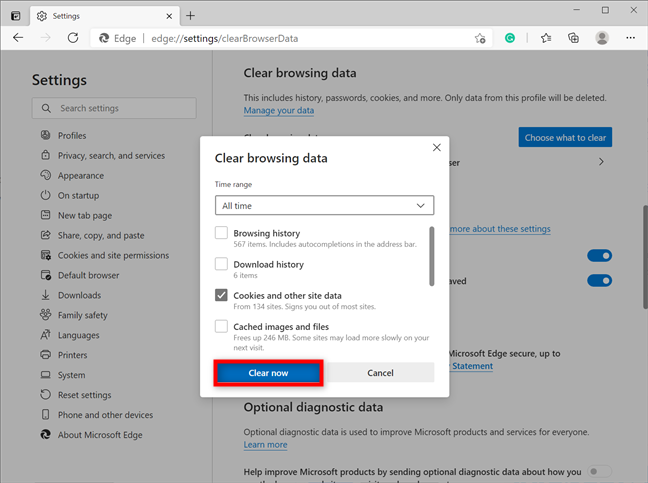Check the Download history checkbox
Screen dimensions: 648x483
tap(221, 264)
